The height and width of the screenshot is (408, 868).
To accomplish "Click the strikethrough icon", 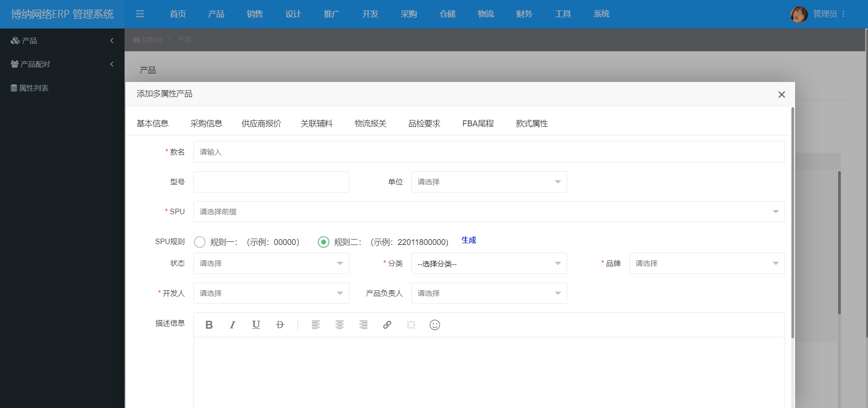I will [280, 325].
